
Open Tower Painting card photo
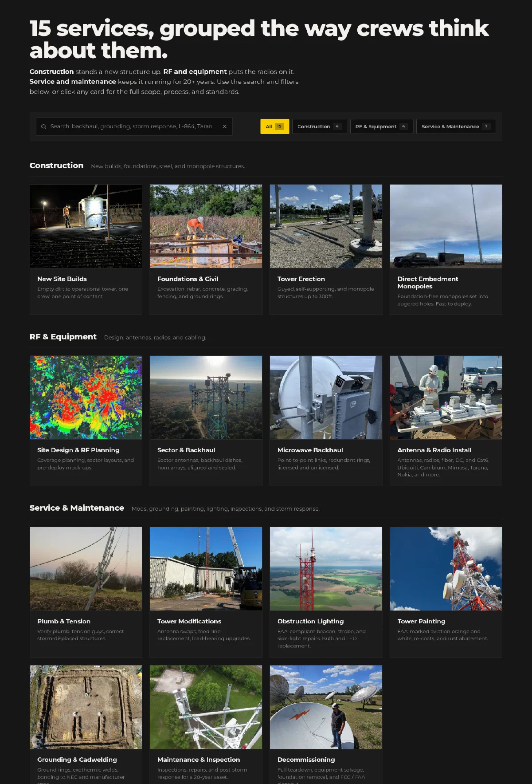[x=446, y=569]
